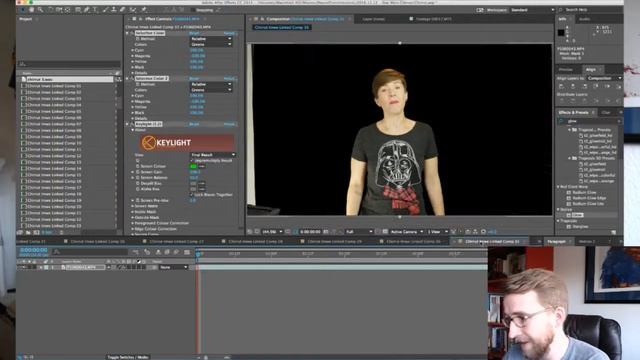Viewport: 640px width, 360px height.
Task: Click the Project panel search field
Action: click(x=69, y=64)
